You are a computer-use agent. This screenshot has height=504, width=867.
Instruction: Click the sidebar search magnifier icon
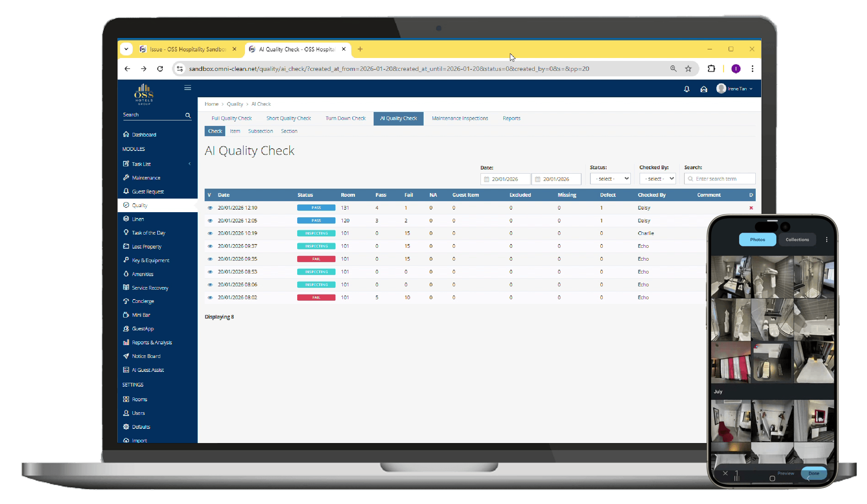[x=188, y=115]
